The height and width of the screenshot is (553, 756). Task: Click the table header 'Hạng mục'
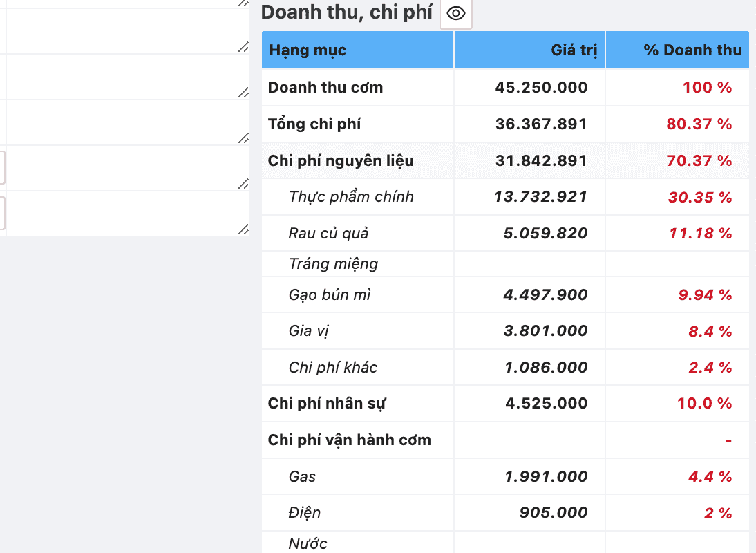pyautogui.click(x=307, y=50)
